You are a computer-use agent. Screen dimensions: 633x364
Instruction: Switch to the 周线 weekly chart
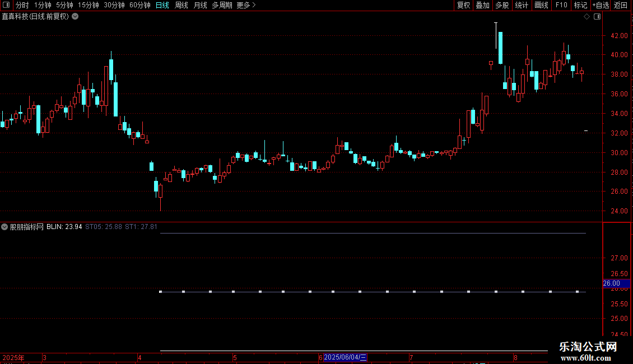(x=181, y=5)
